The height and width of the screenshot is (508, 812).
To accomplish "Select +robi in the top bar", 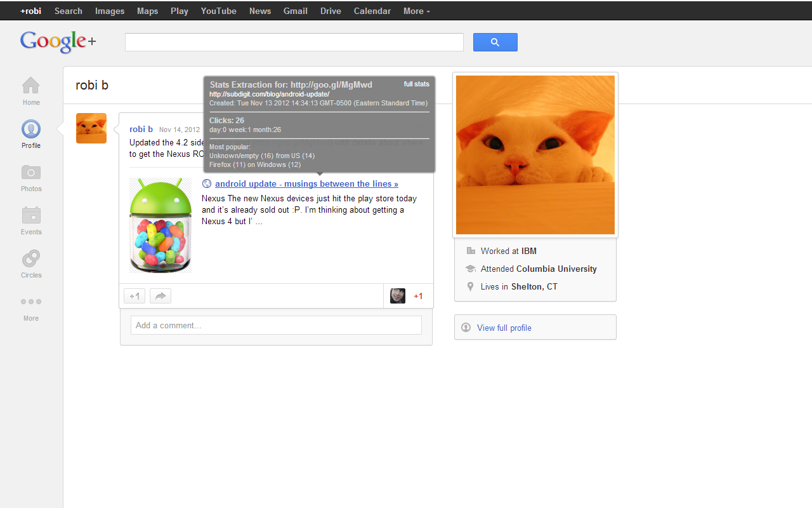I will click(30, 11).
